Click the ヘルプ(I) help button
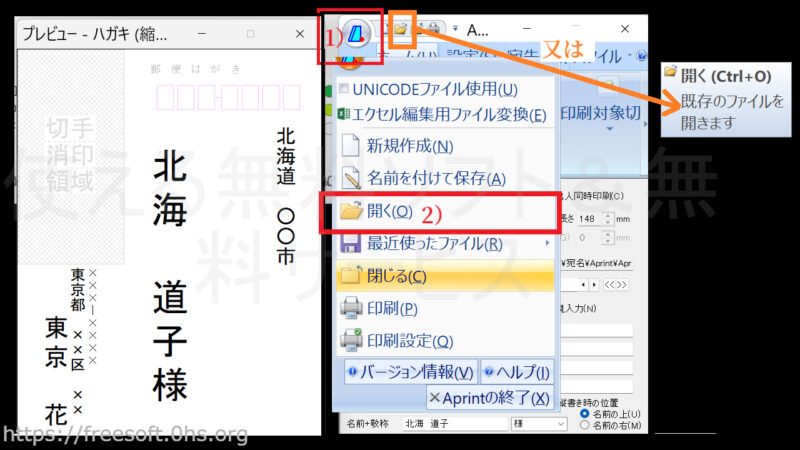This screenshot has width=800, height=450. 517,372
